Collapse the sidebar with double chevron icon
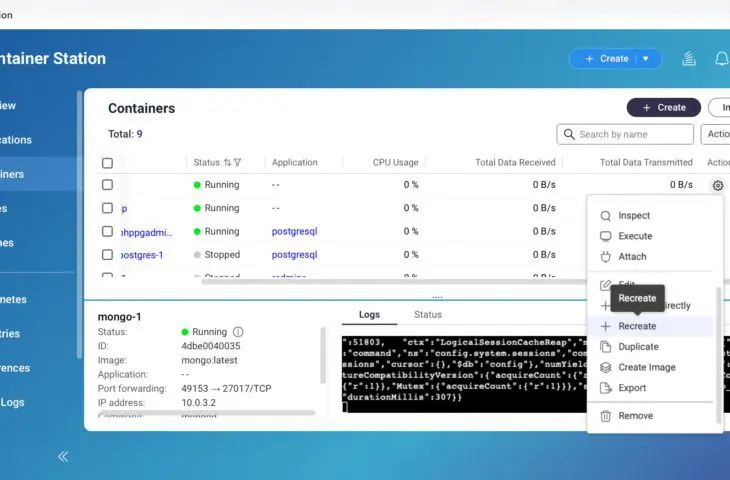Image resolution: width=730 pixels, height=480 pixels. tap(63, 456)
